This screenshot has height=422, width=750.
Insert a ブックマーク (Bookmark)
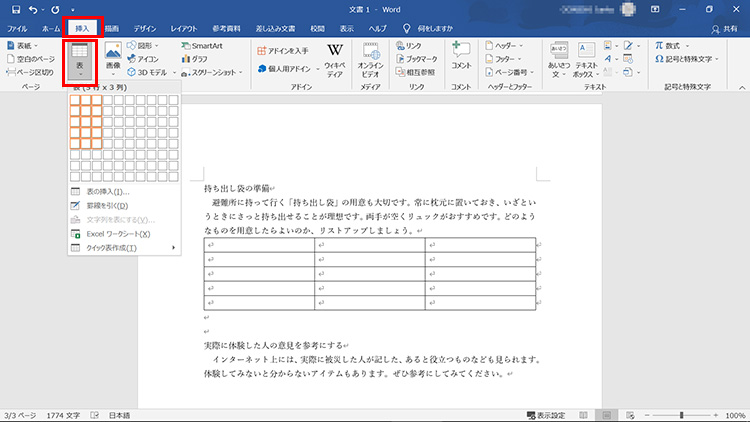point(421,59)
